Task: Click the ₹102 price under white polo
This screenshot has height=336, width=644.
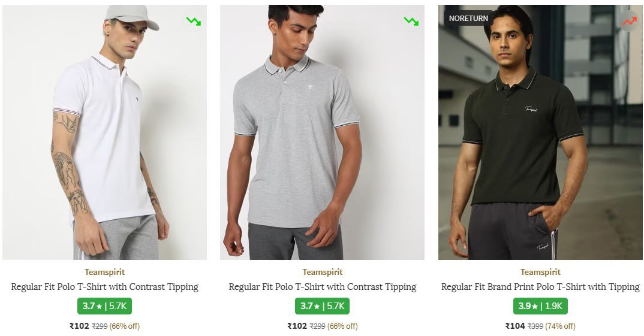Action: click(79, 326)
